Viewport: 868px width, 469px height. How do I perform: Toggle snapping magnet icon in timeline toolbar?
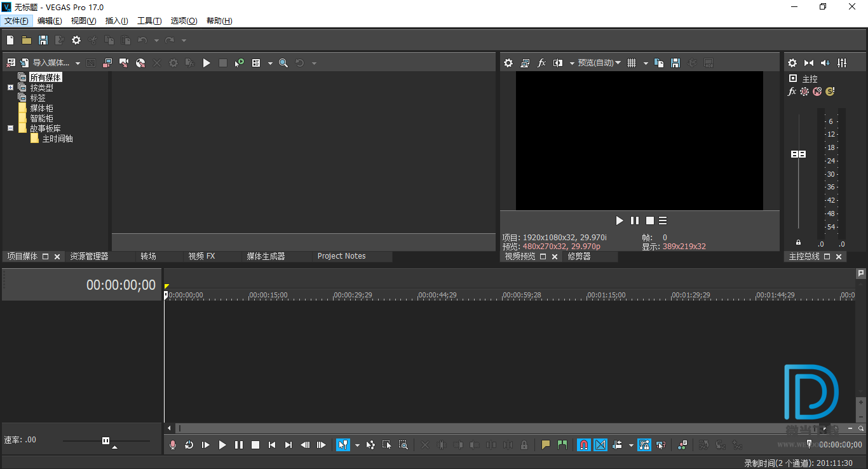tap(583, 445)
